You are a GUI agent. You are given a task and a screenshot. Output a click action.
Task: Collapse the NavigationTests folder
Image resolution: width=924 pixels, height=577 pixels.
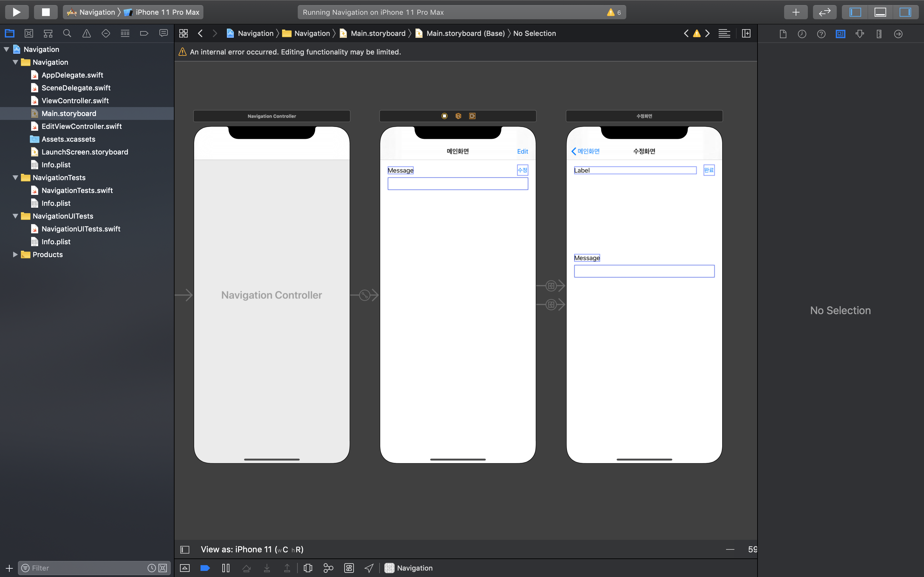pos(16,178)
